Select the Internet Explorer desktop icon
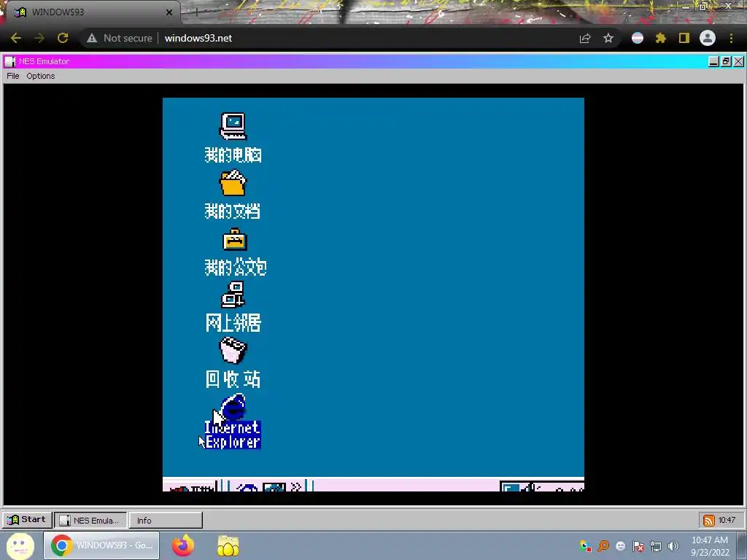Image resolution: width=747 pixels, height=560 pixels. [233, 421]
